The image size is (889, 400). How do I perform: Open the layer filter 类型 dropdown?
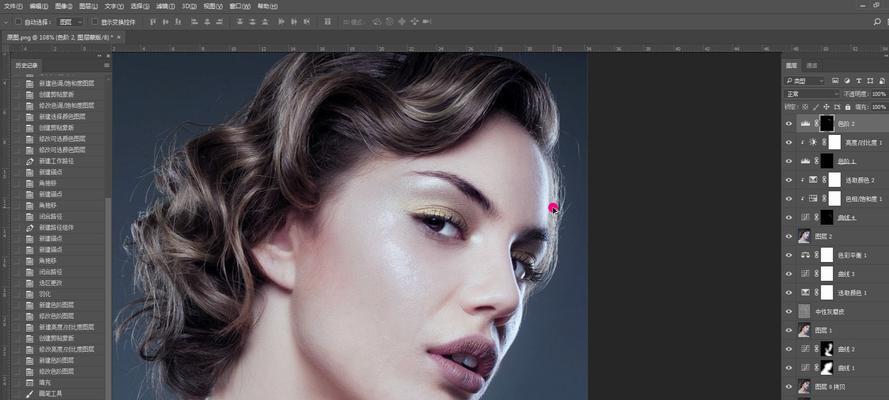coord(805,81)
